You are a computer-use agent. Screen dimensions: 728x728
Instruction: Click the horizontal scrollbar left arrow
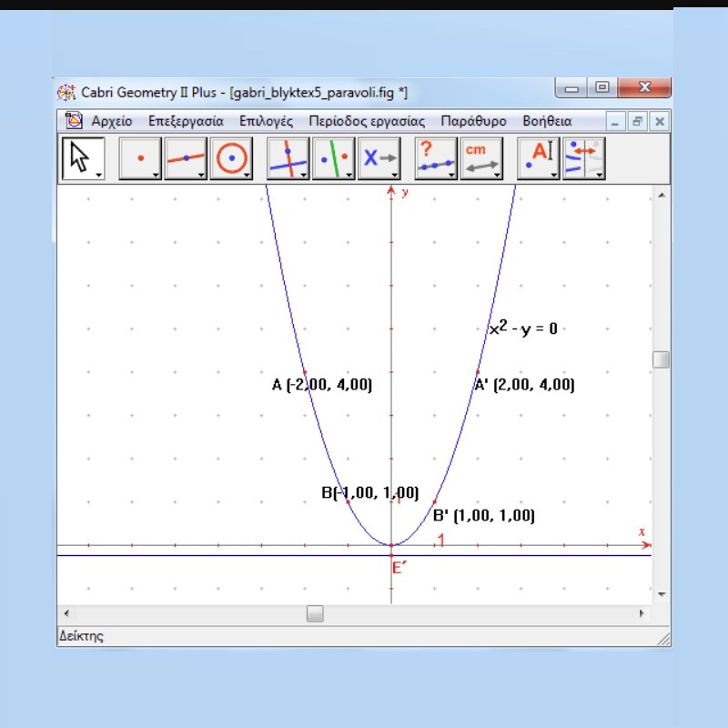click(x=66, y=613)
